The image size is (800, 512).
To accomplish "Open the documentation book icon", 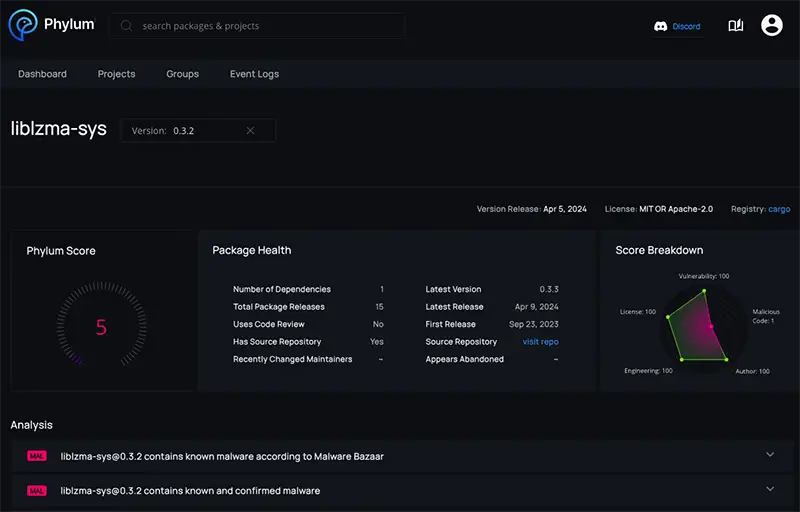I will pyautogui.click(x=735, y=25).
